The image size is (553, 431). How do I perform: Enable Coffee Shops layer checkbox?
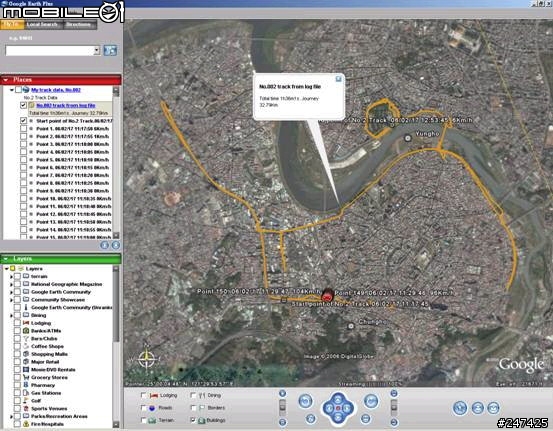click(x=17, y=346)
